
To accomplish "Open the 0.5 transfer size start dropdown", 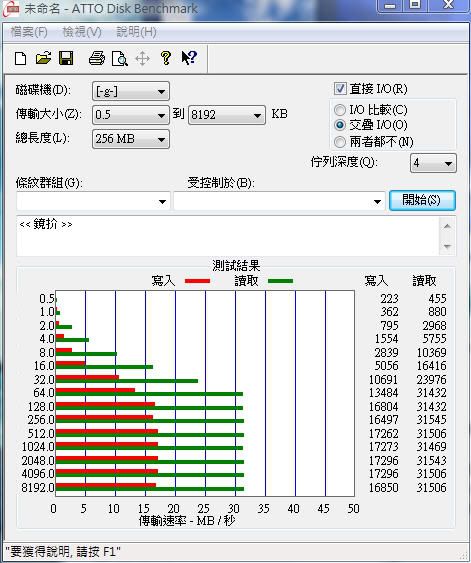I will [131, 115].
